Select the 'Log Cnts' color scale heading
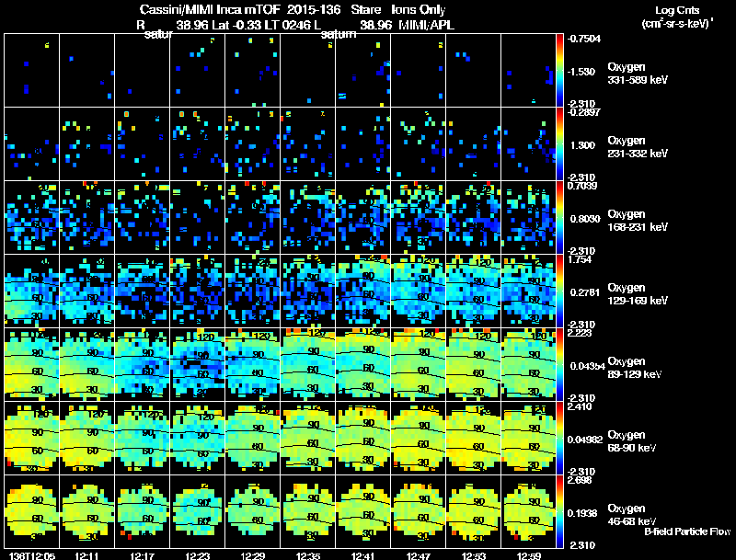 click(x=677, y=10)
